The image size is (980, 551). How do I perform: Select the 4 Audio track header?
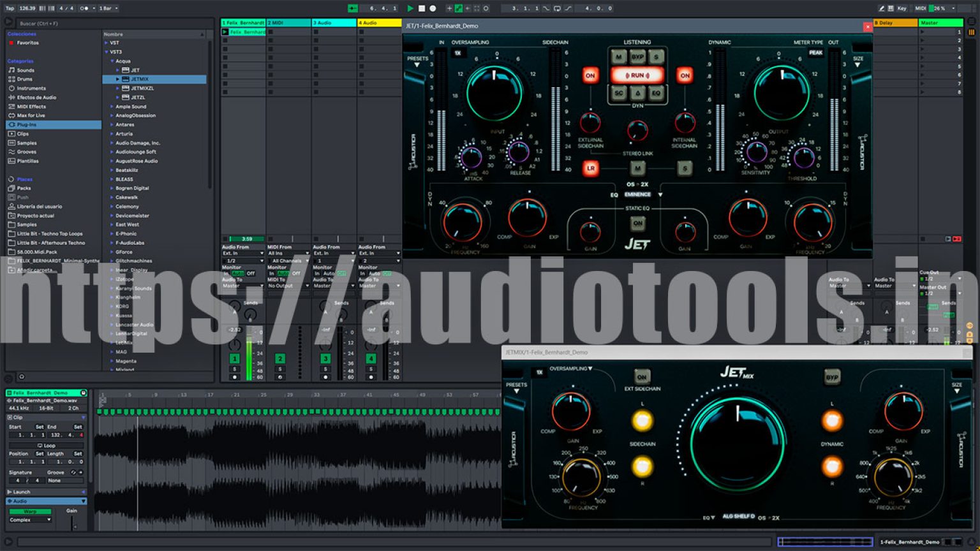(379, 23)
